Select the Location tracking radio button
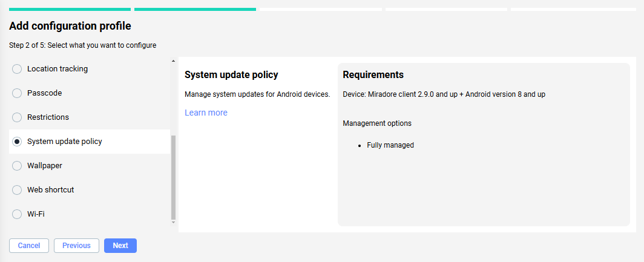Screen dimensions: 644x262 coord(17,69)
